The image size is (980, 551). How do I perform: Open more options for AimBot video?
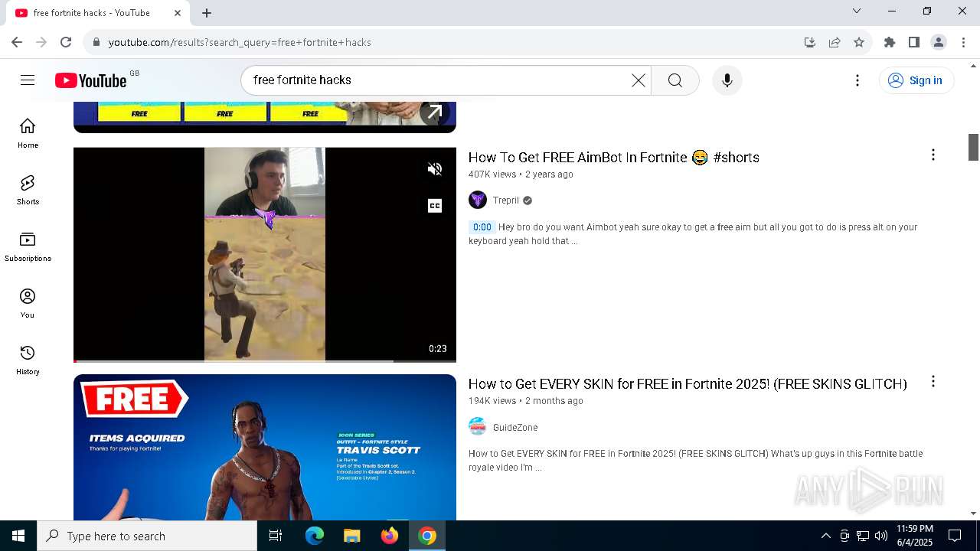(933, 155)
